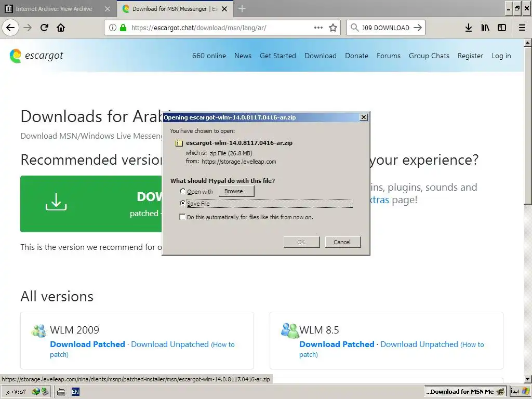
Task: Click the search magnifier icon
Action: coord(354,28)
